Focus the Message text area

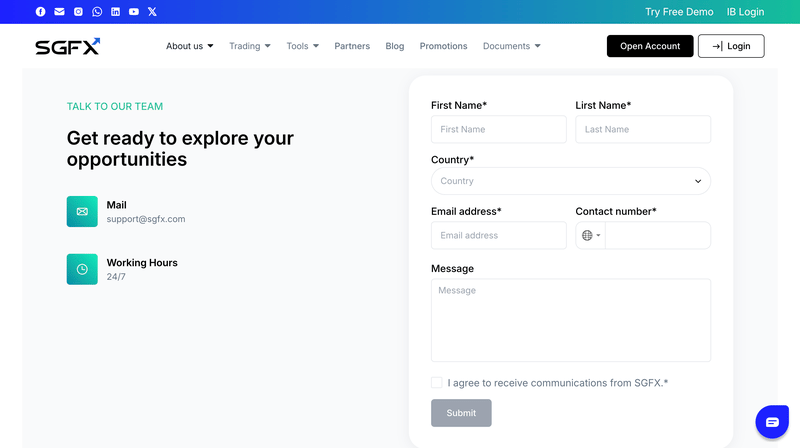click(x=571, y=320)
